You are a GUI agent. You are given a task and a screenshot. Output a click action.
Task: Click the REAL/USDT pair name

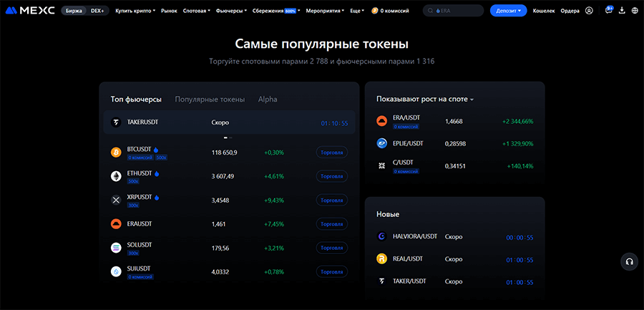tap(407, 258)
